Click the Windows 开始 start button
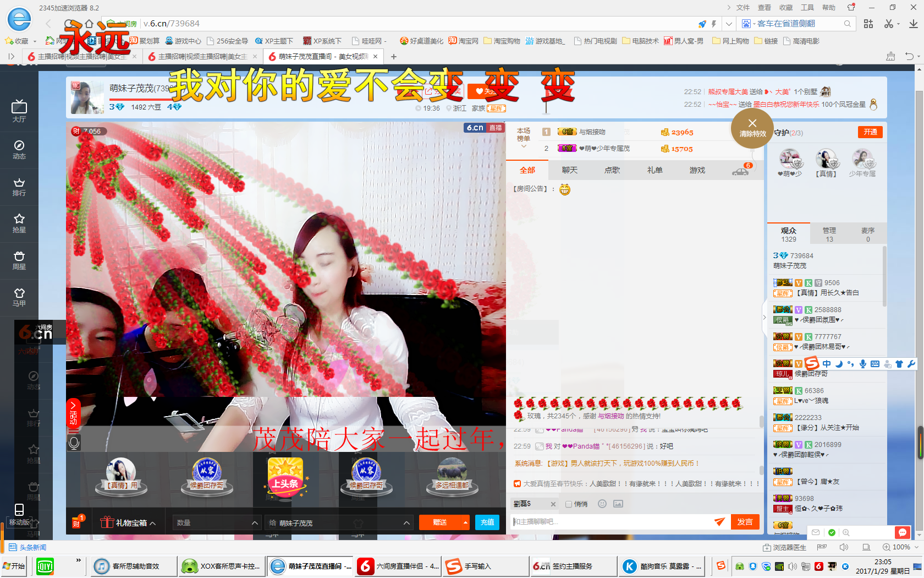 pyautogui.click(x=14, y=566)
